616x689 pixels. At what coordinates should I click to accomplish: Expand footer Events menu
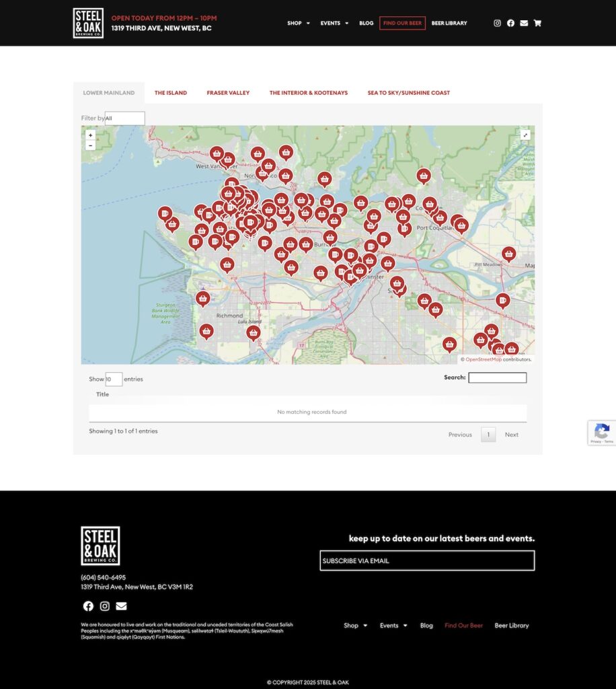[393, 625]
